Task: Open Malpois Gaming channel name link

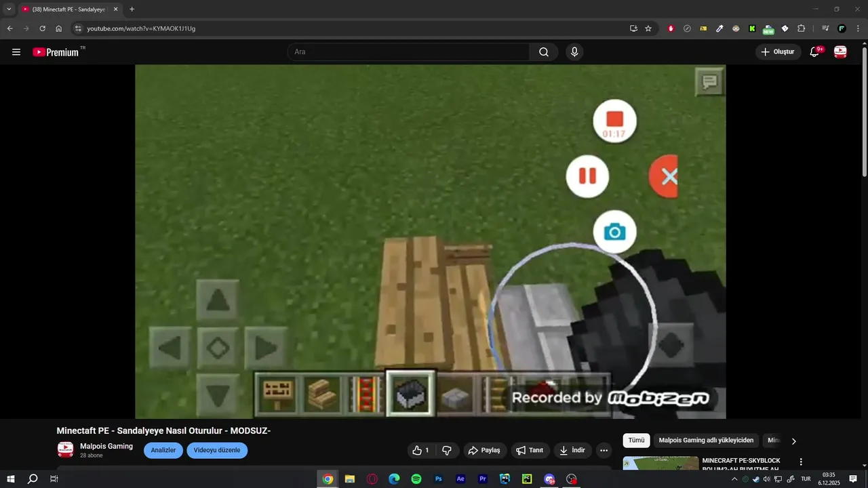Action: tap(106, 446)
